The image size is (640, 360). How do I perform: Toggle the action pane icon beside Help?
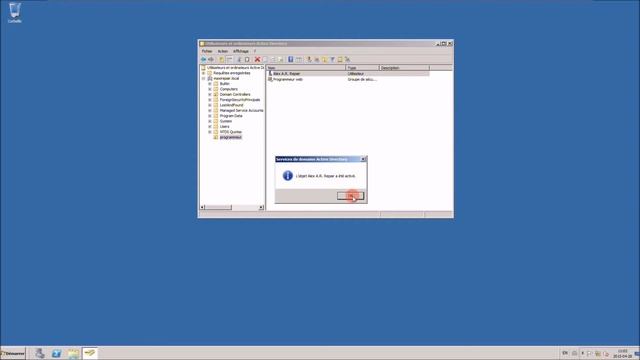tap(298, 60)
